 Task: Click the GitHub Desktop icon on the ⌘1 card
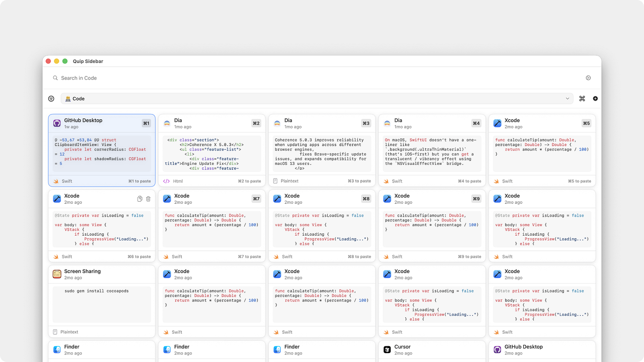click(x=57, y=123)
